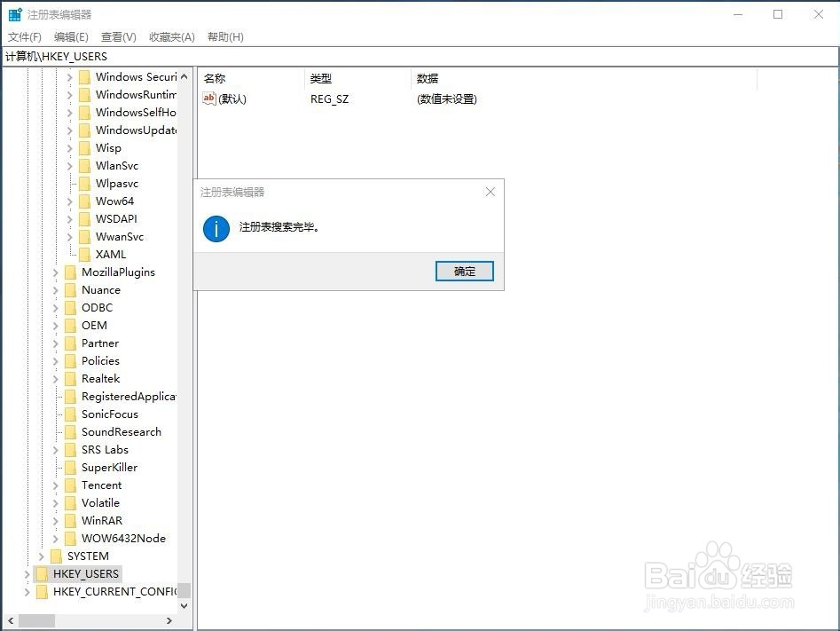This screenshot has height=631, width=840.
Task: Open the 文件(F) menu
Action: tap(24, 36)
